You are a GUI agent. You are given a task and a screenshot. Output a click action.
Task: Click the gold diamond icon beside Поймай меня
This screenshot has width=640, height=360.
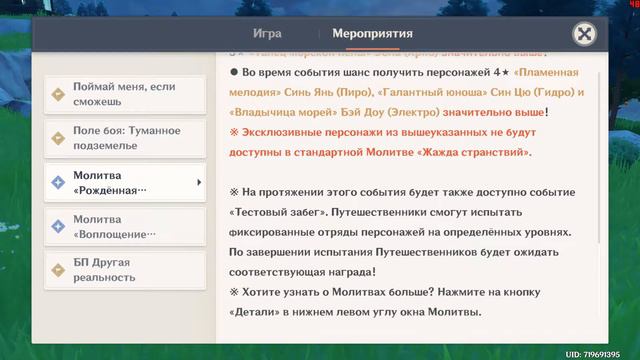tap(58, 94)
